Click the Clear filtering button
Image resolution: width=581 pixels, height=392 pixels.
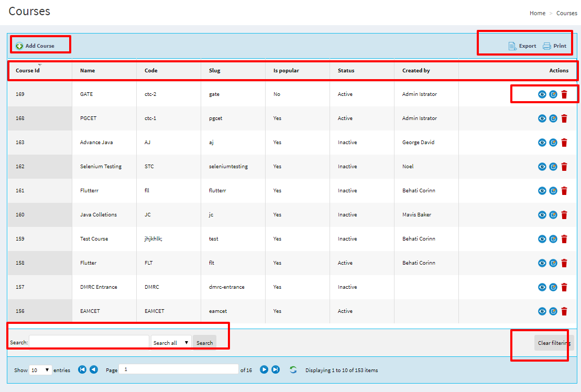554,343
